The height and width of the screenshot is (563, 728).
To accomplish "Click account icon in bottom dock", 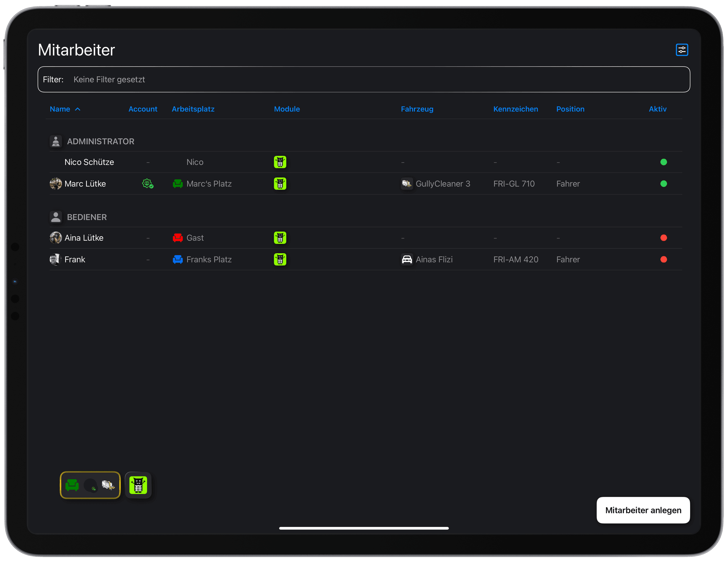I will coord(90,485).
